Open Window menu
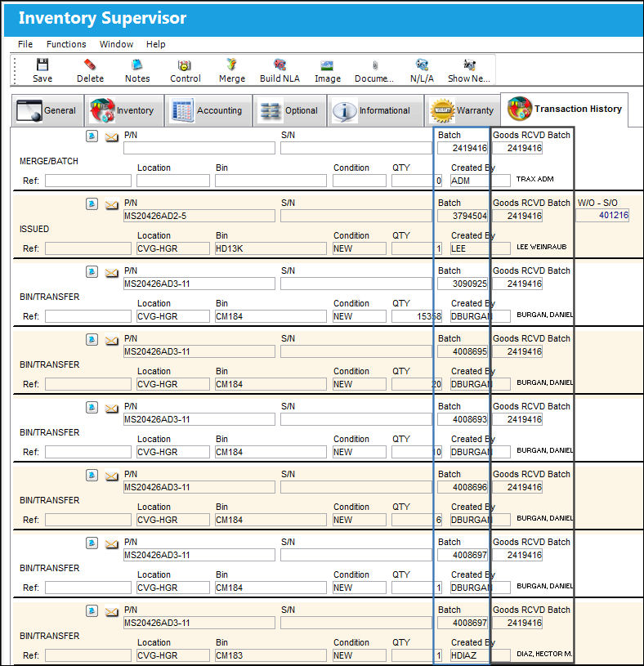The image size is (644, 666). [x=116, y=44]
